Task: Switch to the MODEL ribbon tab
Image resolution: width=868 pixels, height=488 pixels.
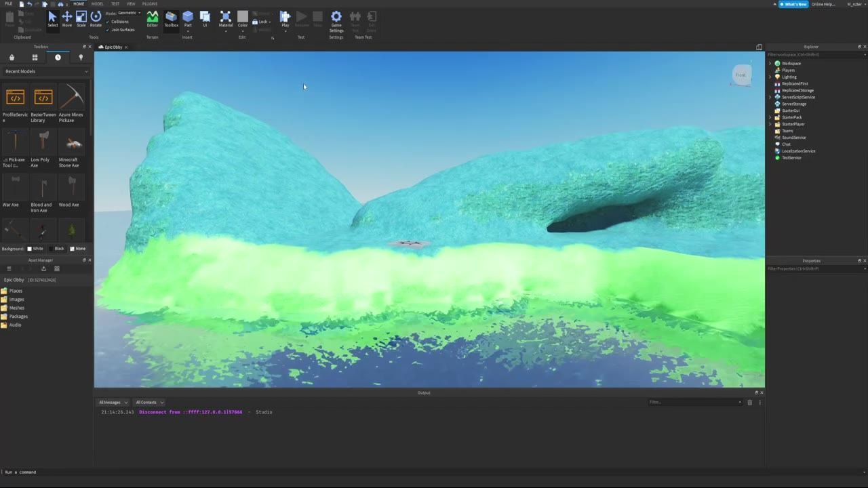Action: (98, 3)
